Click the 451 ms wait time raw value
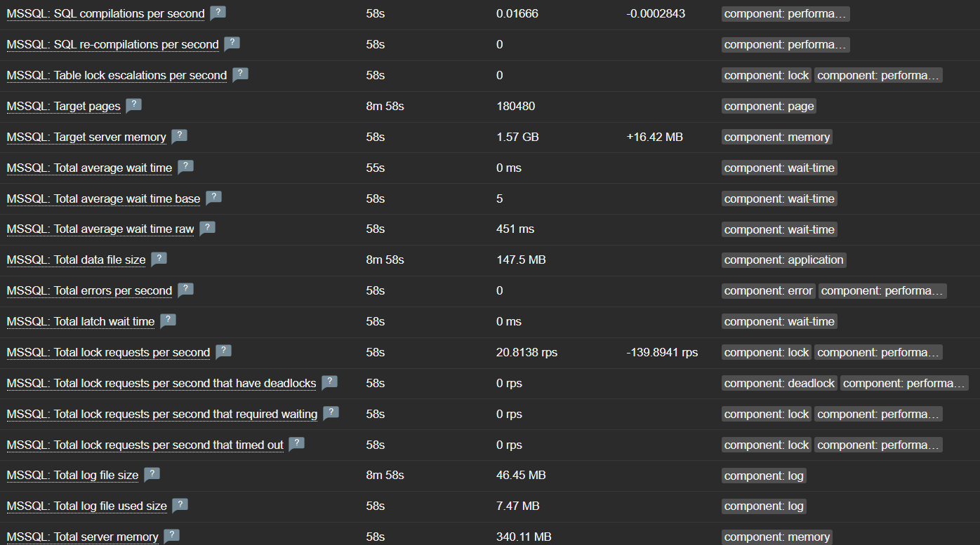Image resolution: width=980 pixels, height=545 pixels. point(515,229)
